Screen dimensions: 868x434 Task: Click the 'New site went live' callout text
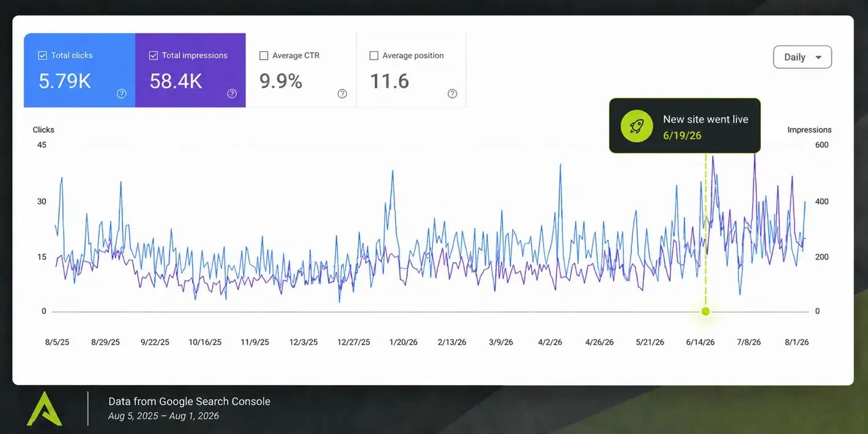click(x=706, y=119)
